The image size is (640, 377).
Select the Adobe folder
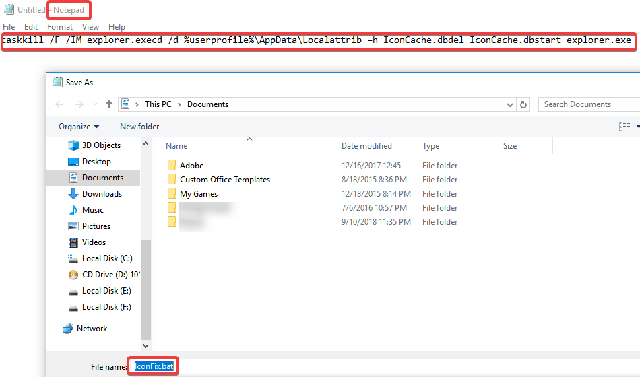click(x=191, y=165)
